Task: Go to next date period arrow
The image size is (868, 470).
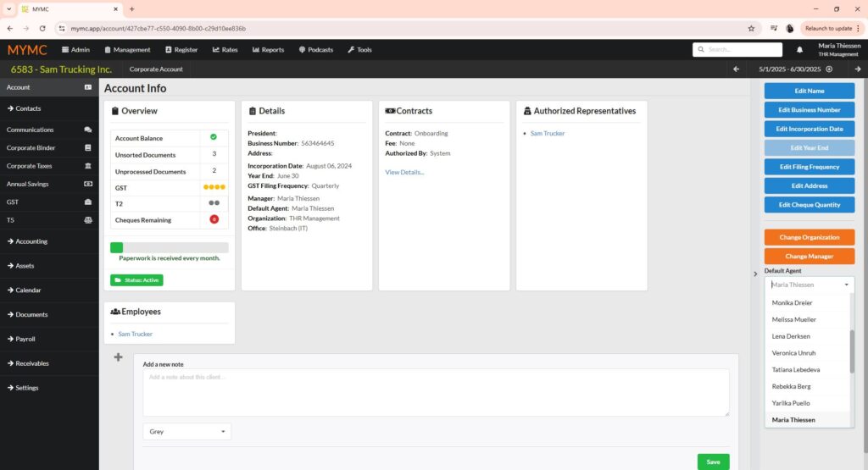Action: click(858, 69)
